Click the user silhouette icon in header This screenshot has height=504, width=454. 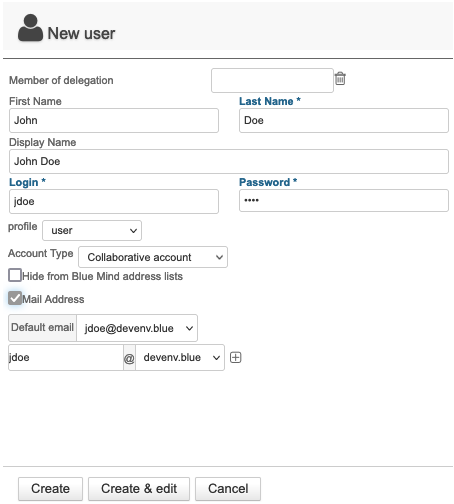pyautogui.click(x=30, y=28)
